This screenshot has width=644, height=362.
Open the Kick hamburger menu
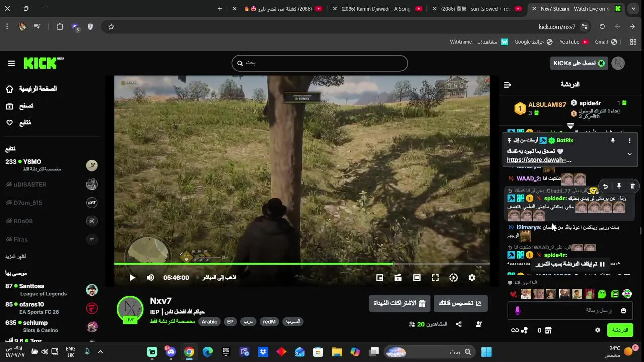click(x=11, y=63)
